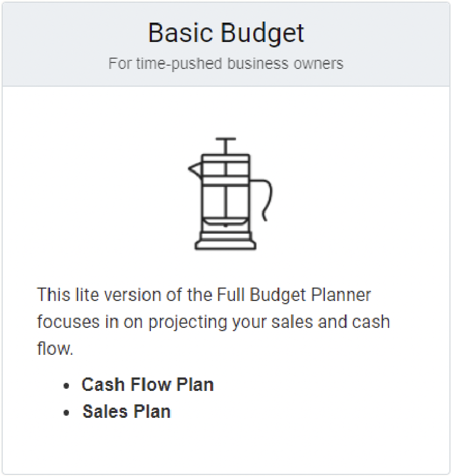
Task: Click the 'This lite version' description paragraph
Action: click(x=213, y=321)
